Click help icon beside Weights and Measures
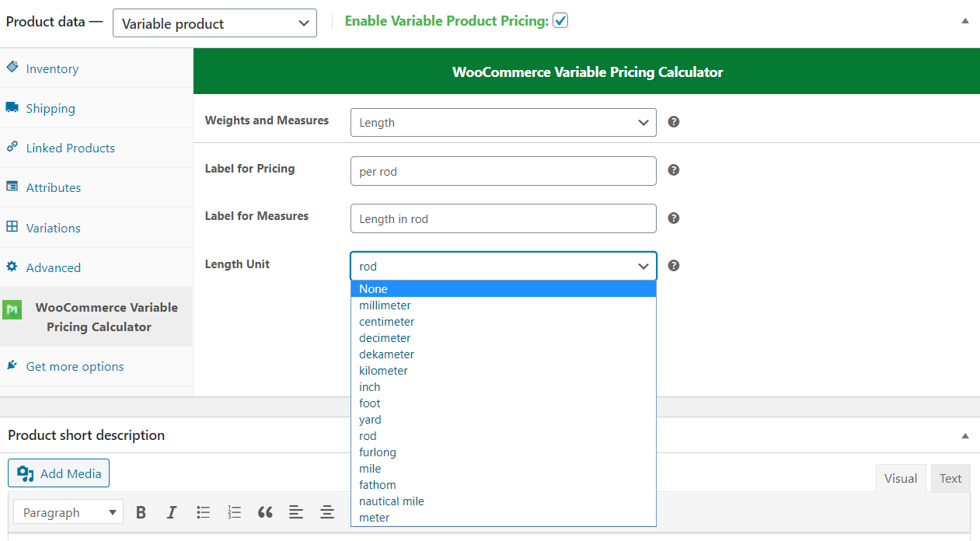Screen dimensions: 980x541 (x=674, y=122)
